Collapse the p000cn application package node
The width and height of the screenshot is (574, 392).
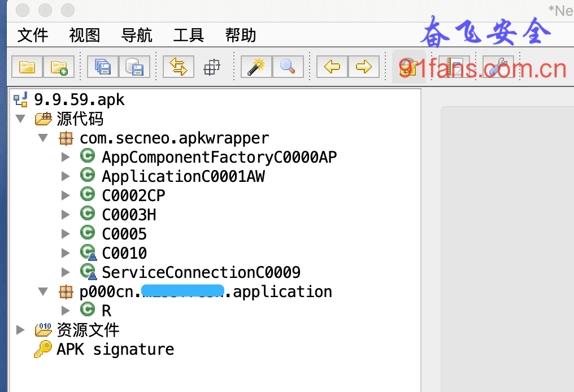click(x=43, y=291)
